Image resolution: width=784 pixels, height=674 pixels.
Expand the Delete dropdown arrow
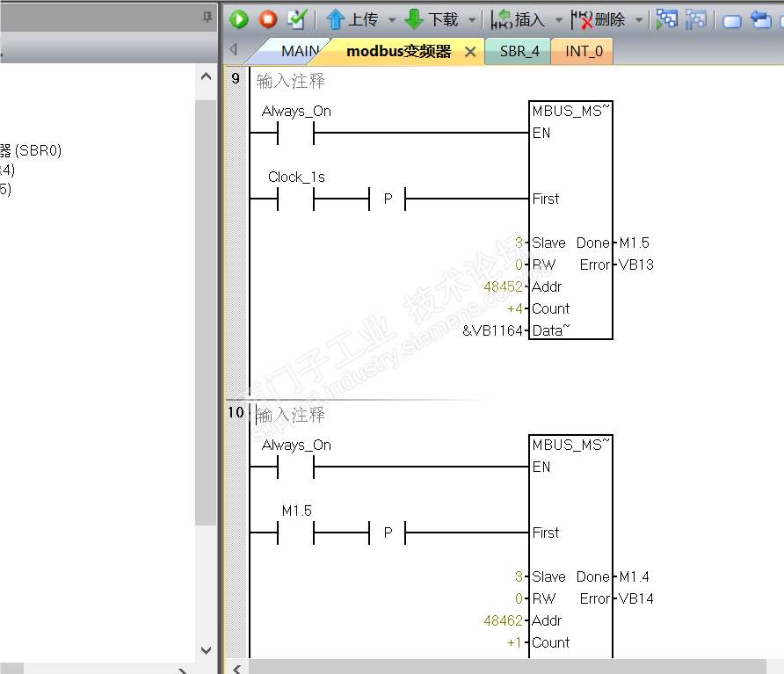(x=638, y=20)
